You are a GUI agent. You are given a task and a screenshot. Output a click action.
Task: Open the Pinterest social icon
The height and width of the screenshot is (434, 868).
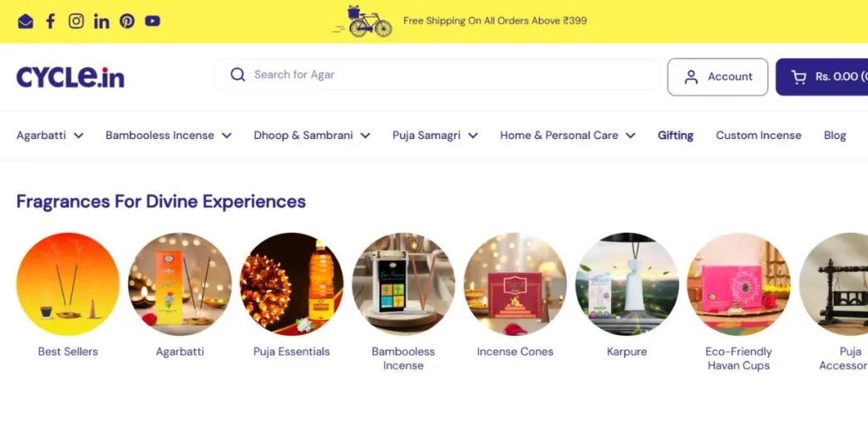(127, 21)
